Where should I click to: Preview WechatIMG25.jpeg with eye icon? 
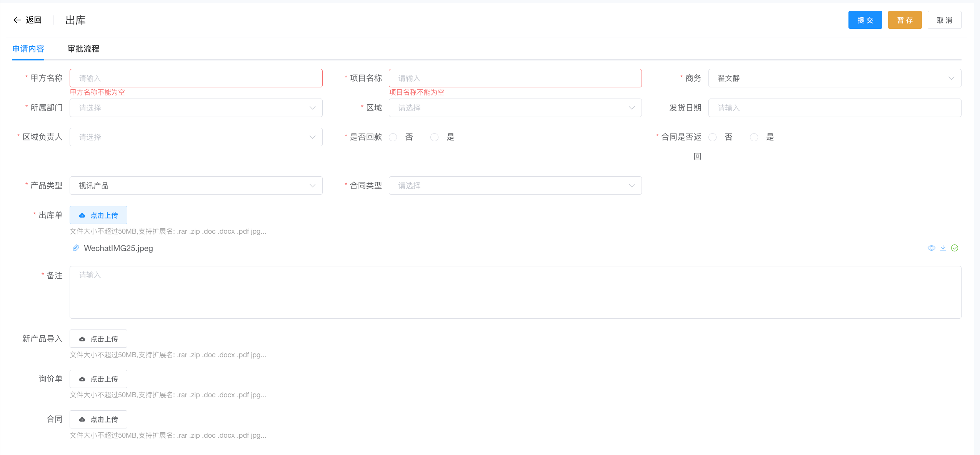click(931, 248)
